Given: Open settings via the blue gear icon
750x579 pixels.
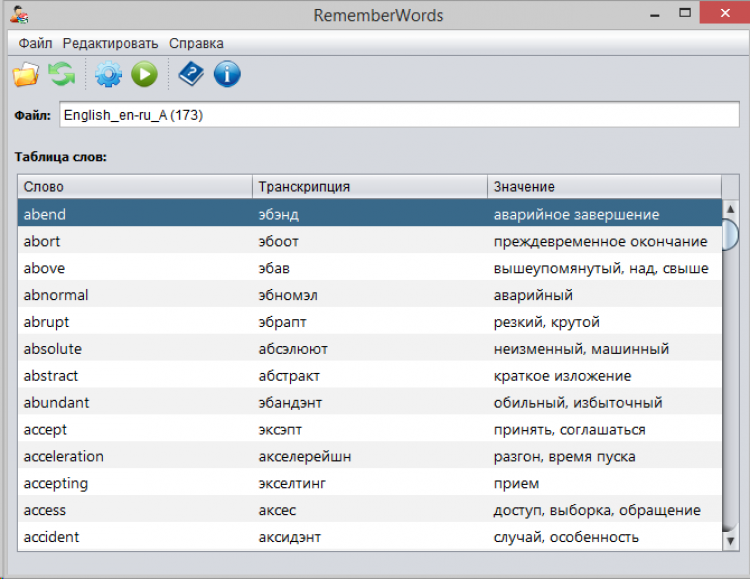Looking at the screenshot, I should click(x=107, y=74).
